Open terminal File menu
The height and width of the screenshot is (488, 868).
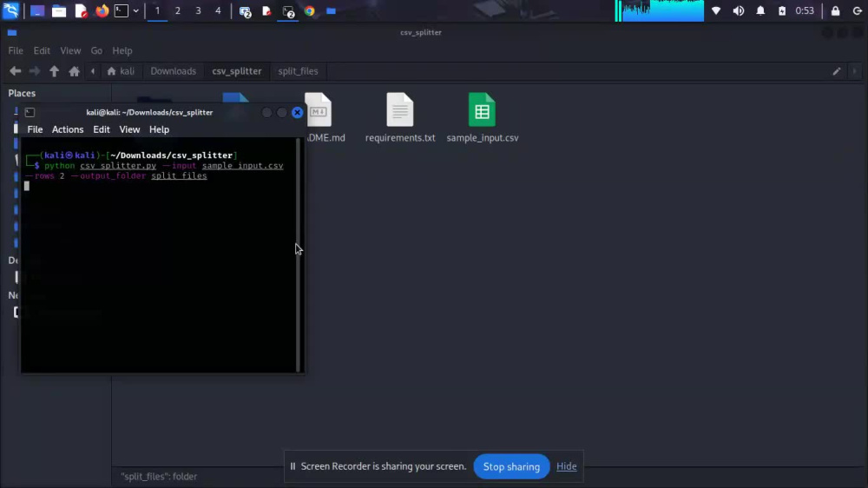pos(35,129)
